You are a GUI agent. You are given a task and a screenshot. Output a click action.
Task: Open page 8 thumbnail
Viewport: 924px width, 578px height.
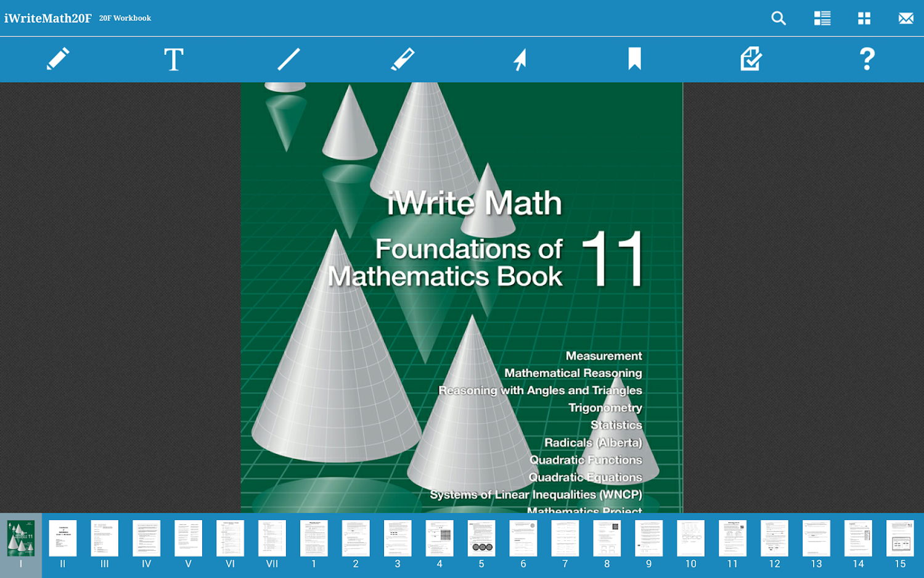coord(607,538)
